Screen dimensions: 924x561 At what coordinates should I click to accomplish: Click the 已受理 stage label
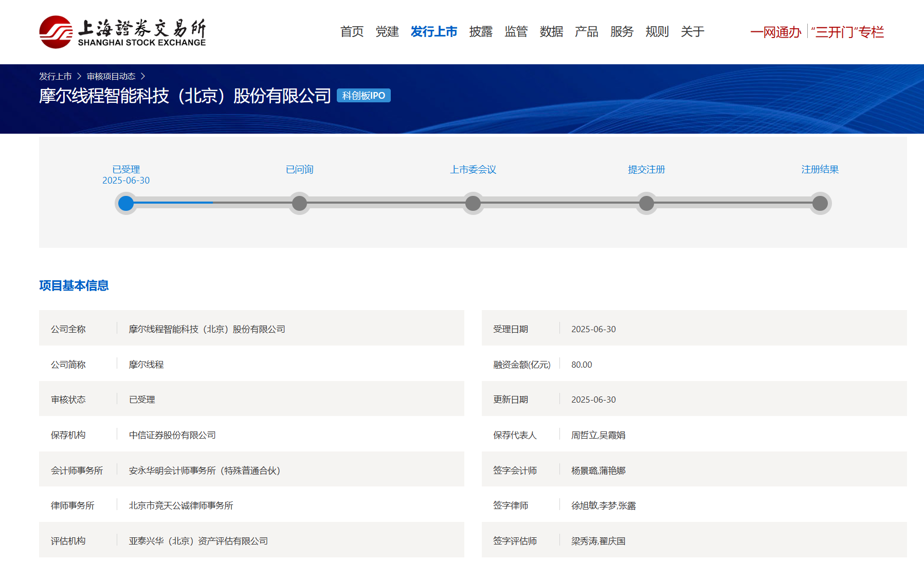tap(126, 170)
